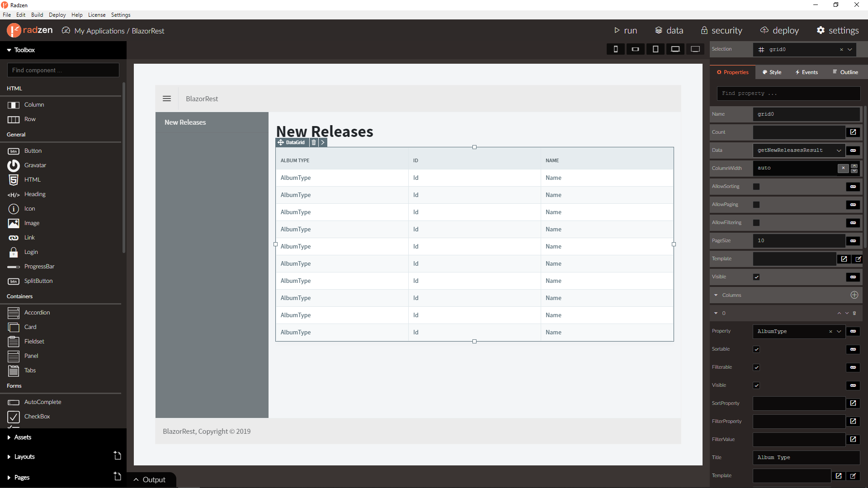868x488 pixels.
Task: Open the File menu
Action: tap(7, 15)
